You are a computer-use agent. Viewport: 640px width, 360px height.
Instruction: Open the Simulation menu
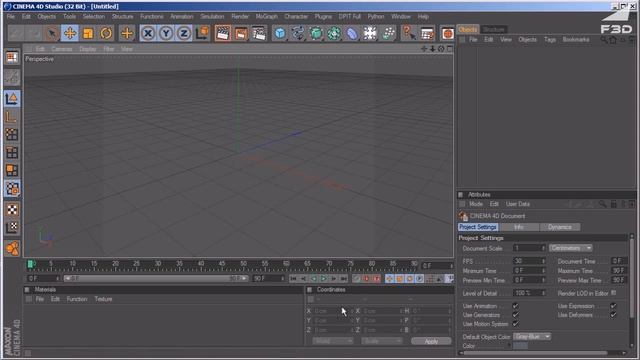pyautogui.click(x=212, y=16)
